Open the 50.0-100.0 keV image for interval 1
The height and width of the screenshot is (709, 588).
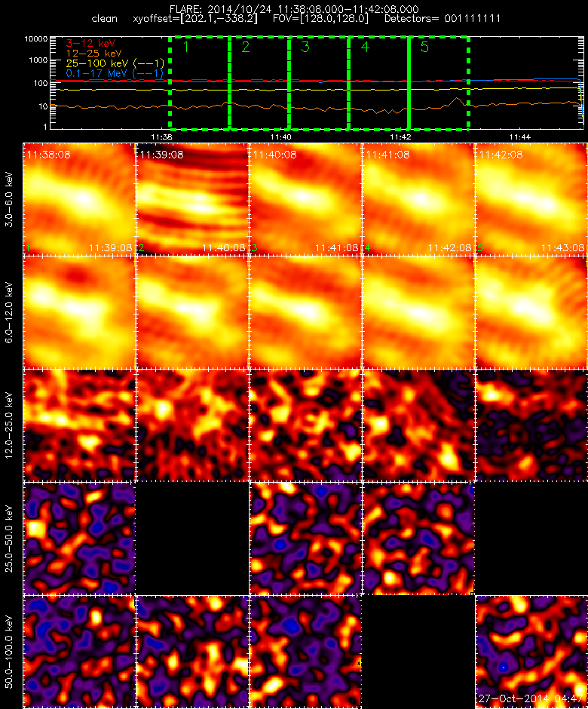click(79, 652)
